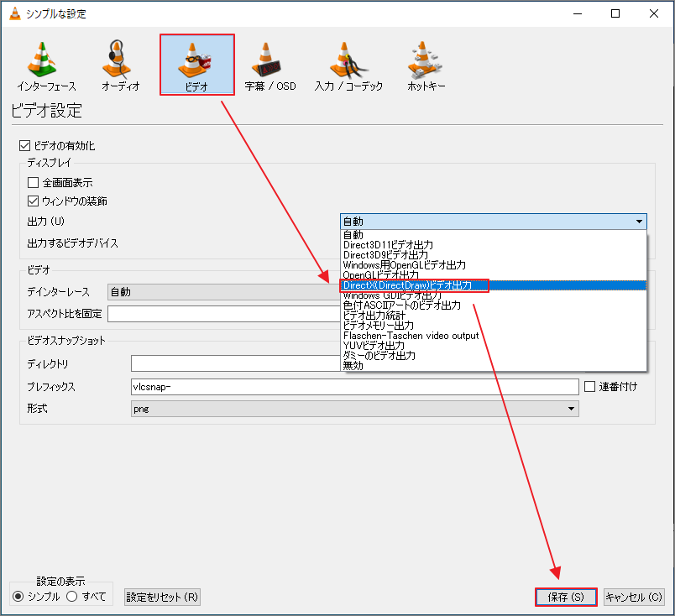Viewport: 675px width, 616px height.
Task: Open the ホットキー settings category
Action: (x=426, y=65)
